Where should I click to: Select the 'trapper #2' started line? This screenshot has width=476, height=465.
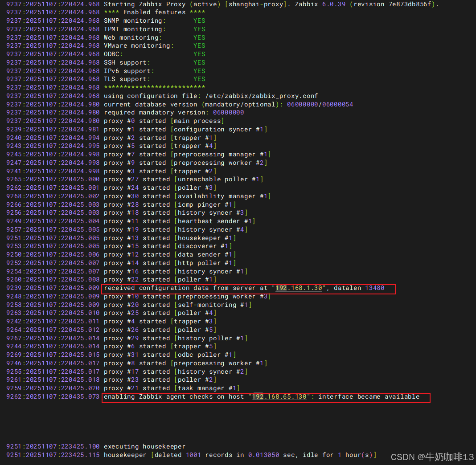click(111, 171)
